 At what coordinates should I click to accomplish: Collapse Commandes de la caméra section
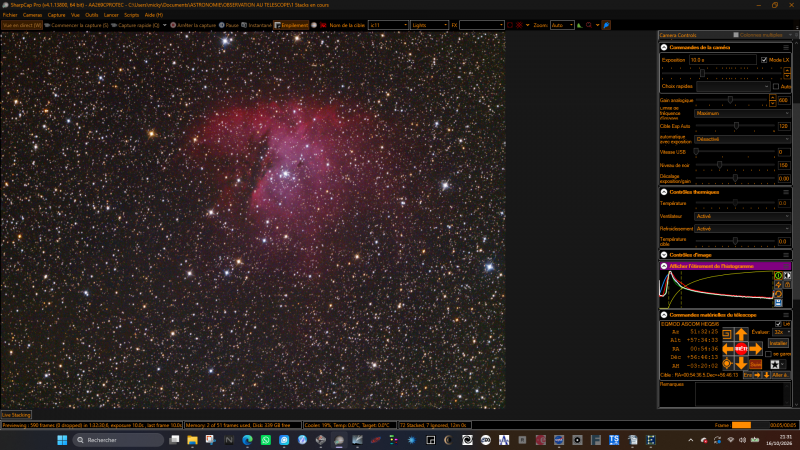click(664, 47)
